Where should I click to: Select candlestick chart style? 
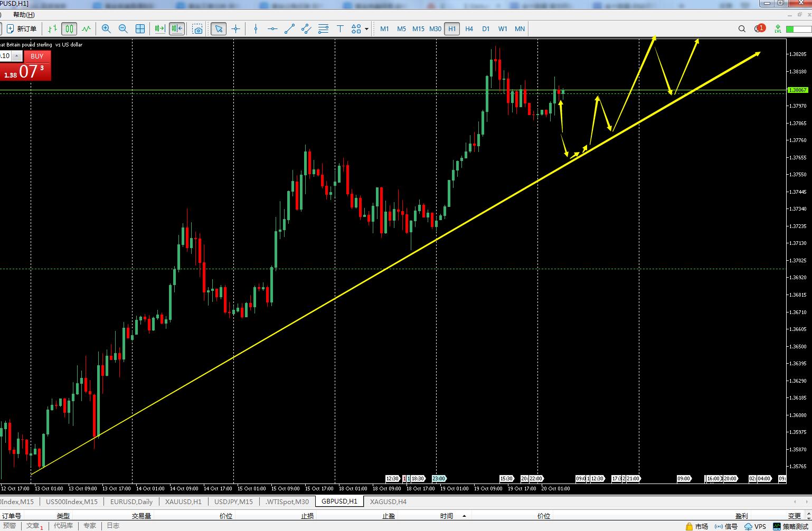click(69, 29)
